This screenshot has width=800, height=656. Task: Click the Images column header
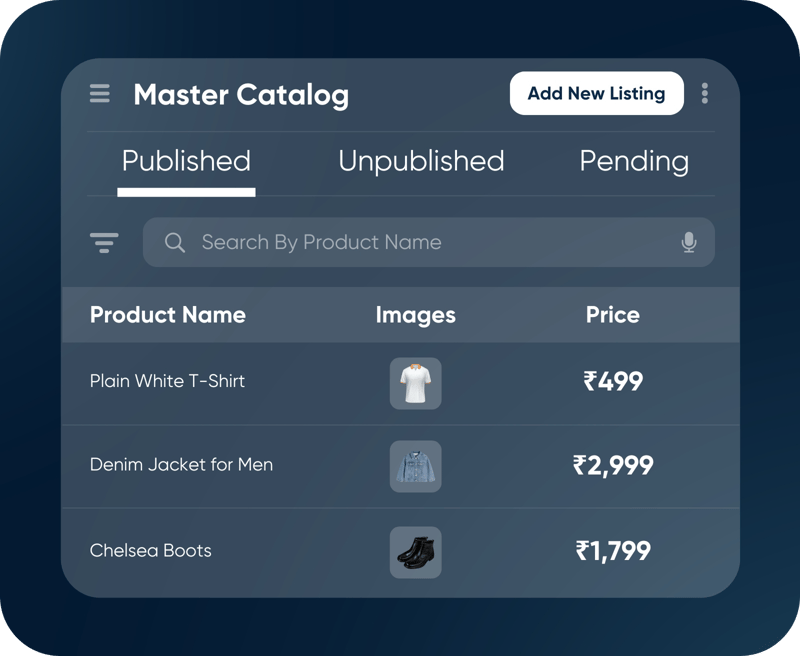(x=415, y=315)
